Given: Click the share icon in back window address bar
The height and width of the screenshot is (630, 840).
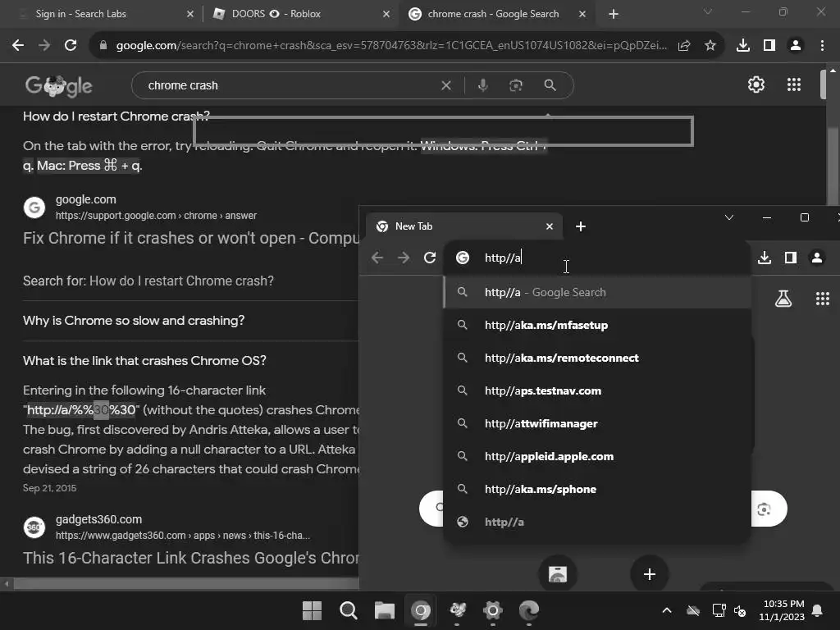Looking at the screenshot, I should (684, 46).
